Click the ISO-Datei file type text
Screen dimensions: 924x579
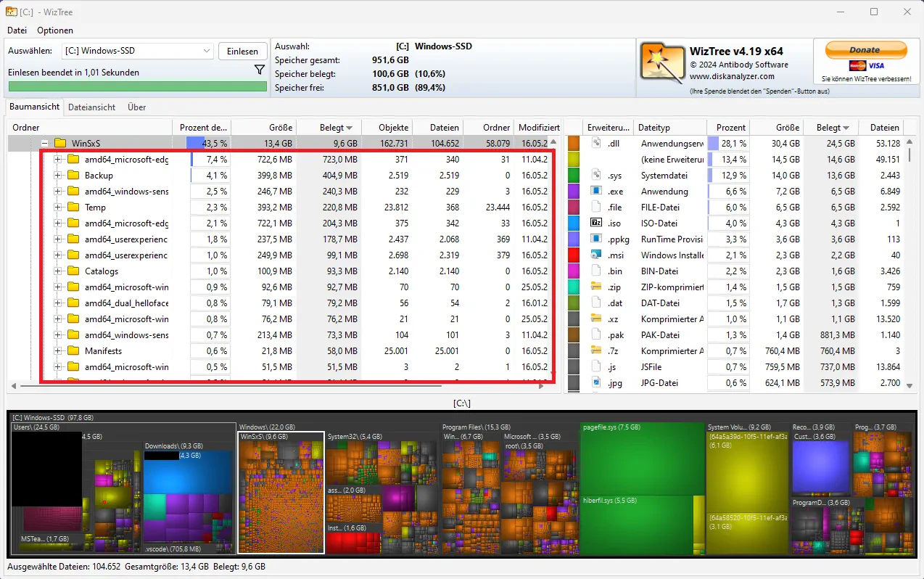(659, 223)
